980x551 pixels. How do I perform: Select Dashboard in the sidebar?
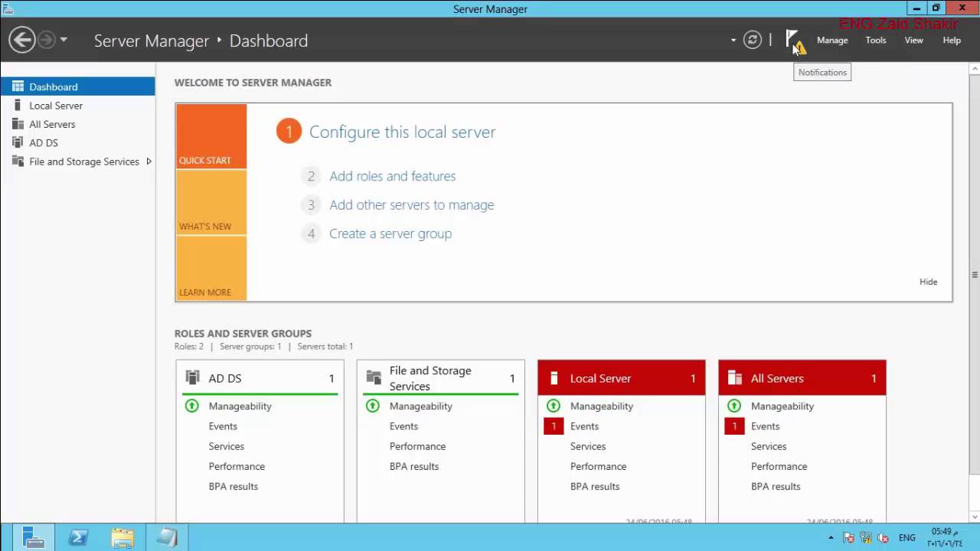click(x=77, y=86)
